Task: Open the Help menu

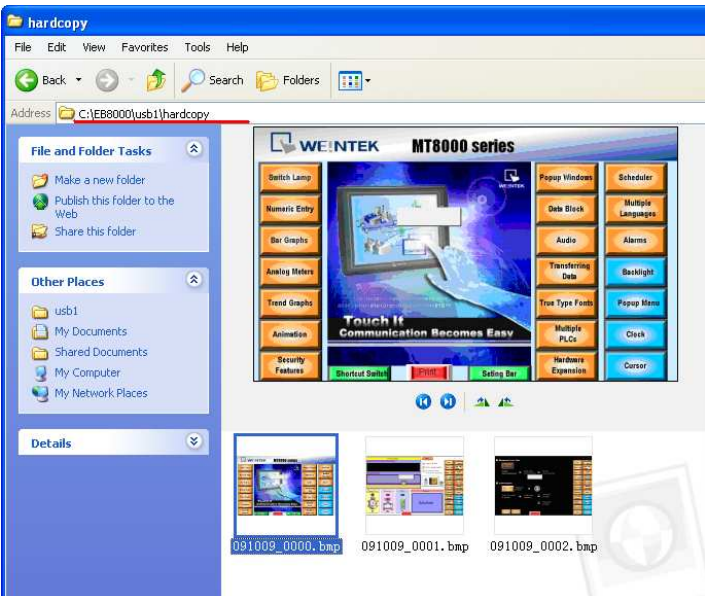Action: click(237, 47)
